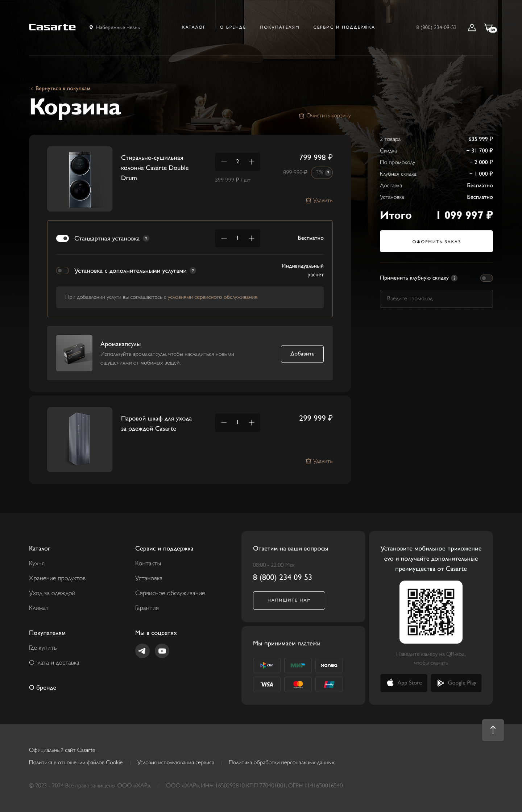Open footer link Где купить
The image size is (522, 812).
(x=43, y=648)
